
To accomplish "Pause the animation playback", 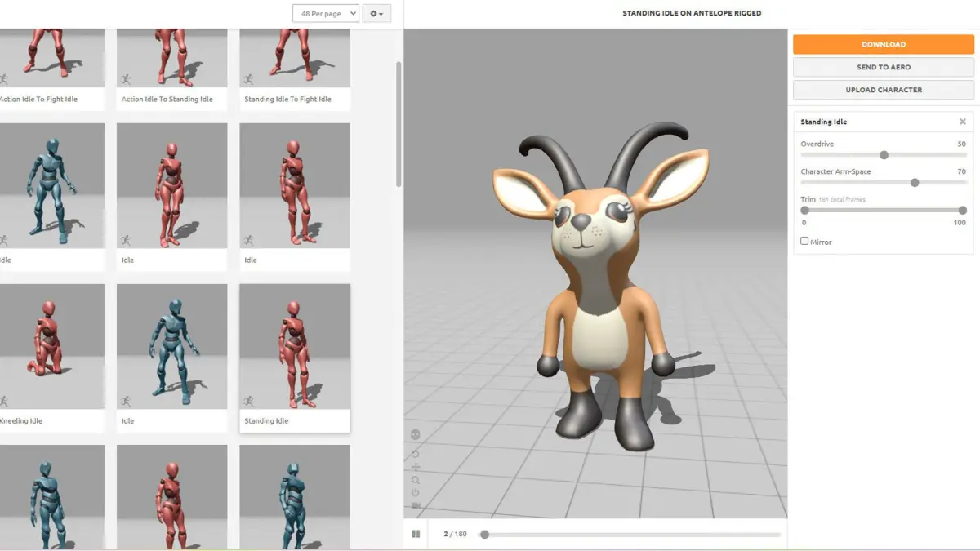I will click(x=416, y=534).
